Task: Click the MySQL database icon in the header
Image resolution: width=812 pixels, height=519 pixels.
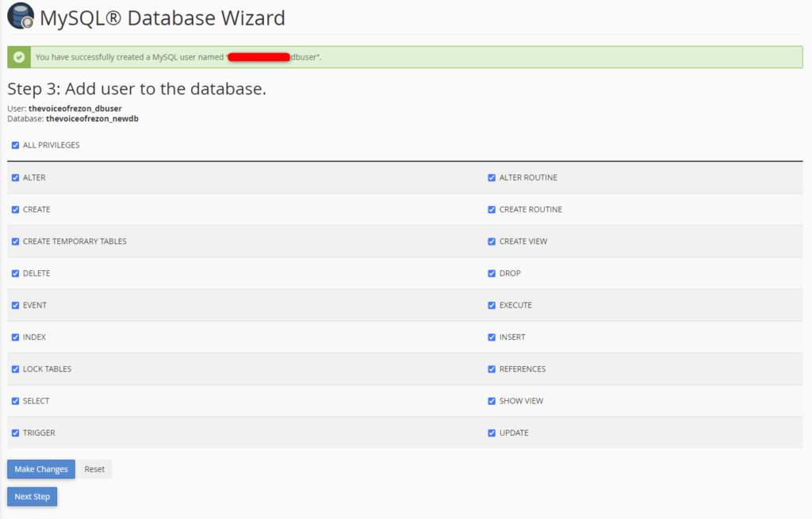Action: pyautogui.click(x=20, y=16)
